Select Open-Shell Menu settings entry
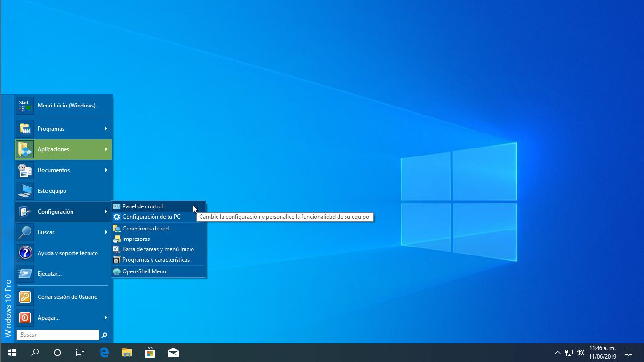This screenshot has width=644, height=362. click(159, 271)
